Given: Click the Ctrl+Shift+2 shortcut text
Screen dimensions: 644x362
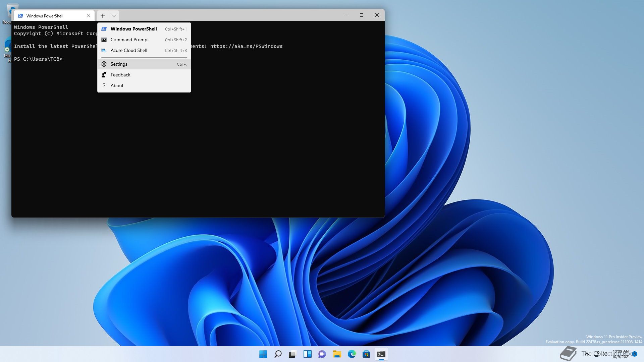Looking at the screenshot, I should [176, 40].
